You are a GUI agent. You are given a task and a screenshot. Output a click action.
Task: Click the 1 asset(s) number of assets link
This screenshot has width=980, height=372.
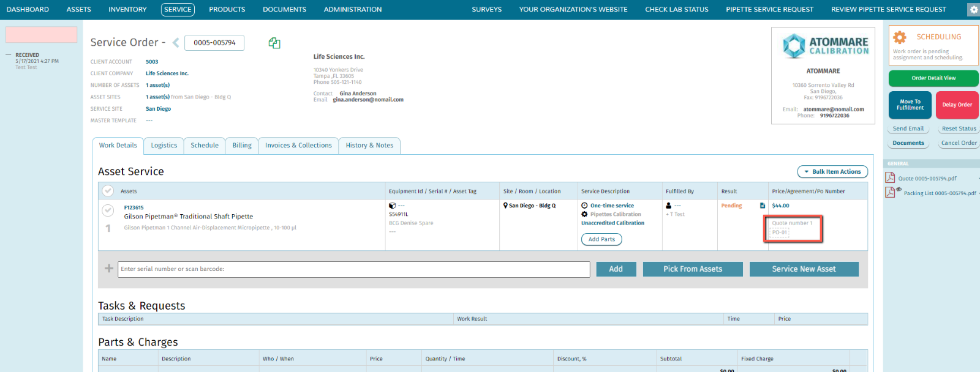point(158,85)
